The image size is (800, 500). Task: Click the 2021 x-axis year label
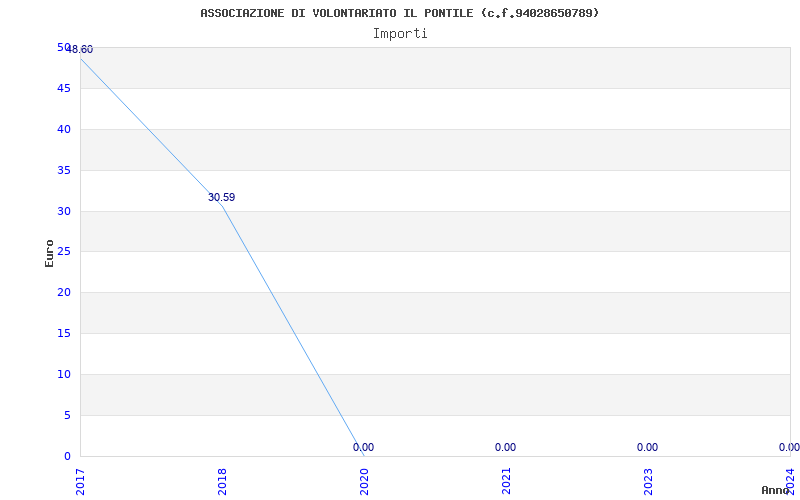(506, 482)
